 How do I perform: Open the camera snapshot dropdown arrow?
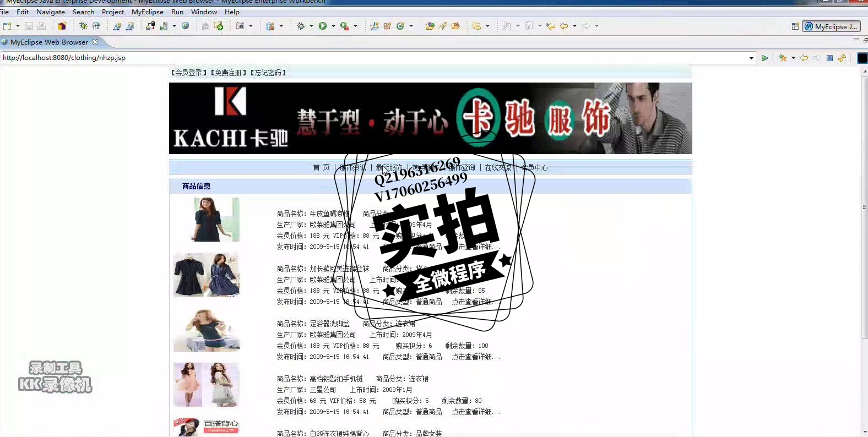251,26
